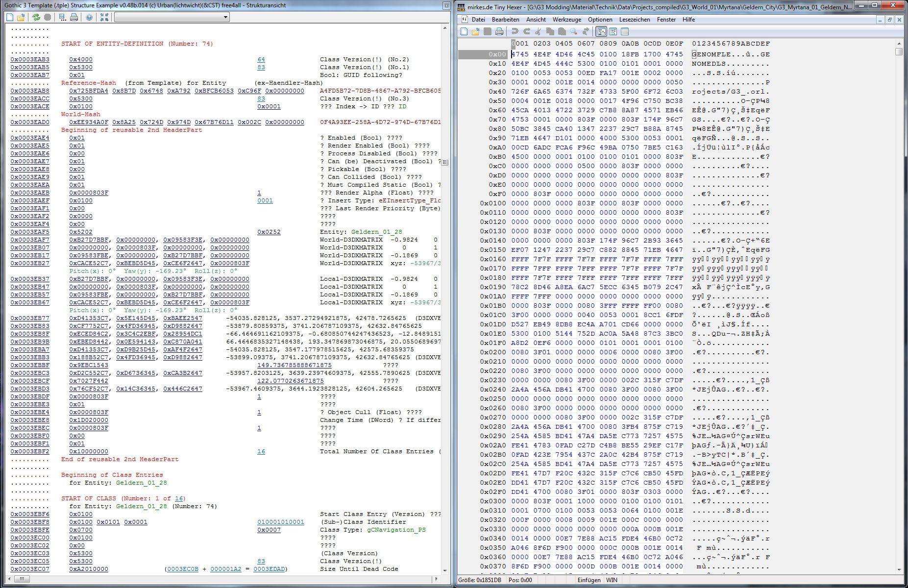Click the 010001010001 class identifier link

(281, 522)
